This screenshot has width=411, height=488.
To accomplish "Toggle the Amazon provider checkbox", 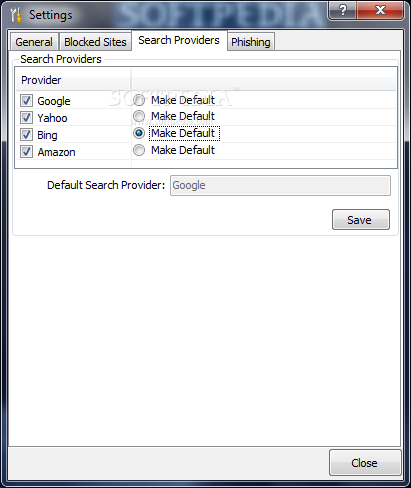I will tap(26, 152).
